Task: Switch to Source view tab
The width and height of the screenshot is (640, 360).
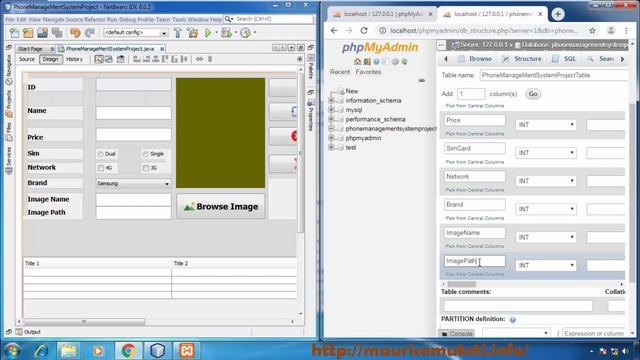Action: (27, 59)
